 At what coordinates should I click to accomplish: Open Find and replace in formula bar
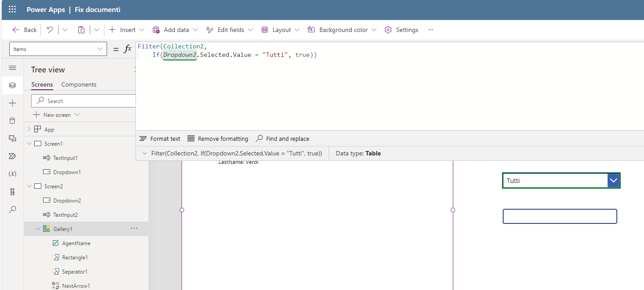(282, 138)
